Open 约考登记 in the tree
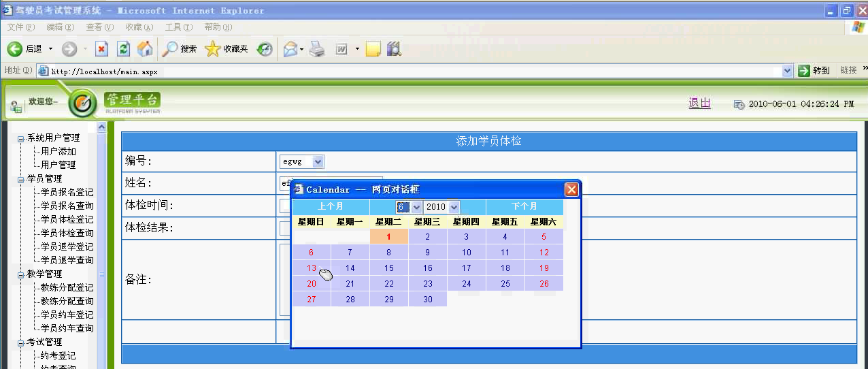Viewport: 868px width, 369px height. tap(59, 355)
